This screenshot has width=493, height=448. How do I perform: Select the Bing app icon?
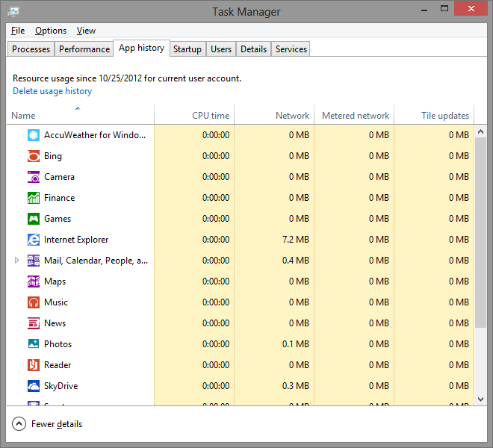(x=34, y=156)
